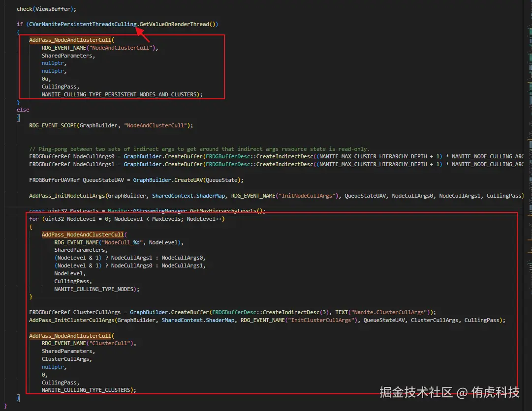Click the NodeCullArgs0 variable declaration
Screen dimensions: 532x411
point(94,156)
